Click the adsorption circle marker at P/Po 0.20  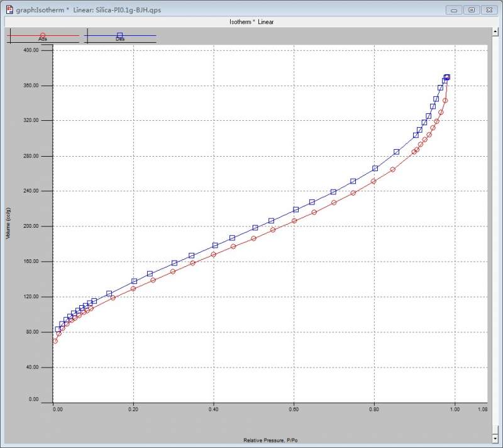(133, 289)
